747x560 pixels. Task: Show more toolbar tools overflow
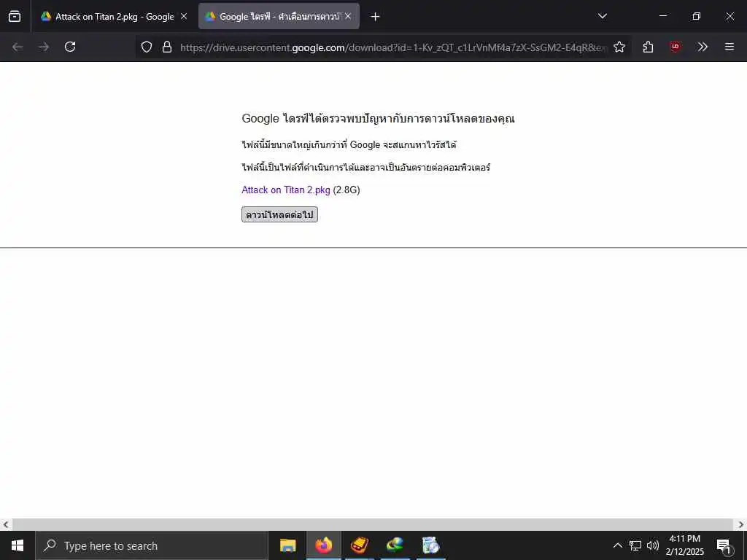pos(703,47)
